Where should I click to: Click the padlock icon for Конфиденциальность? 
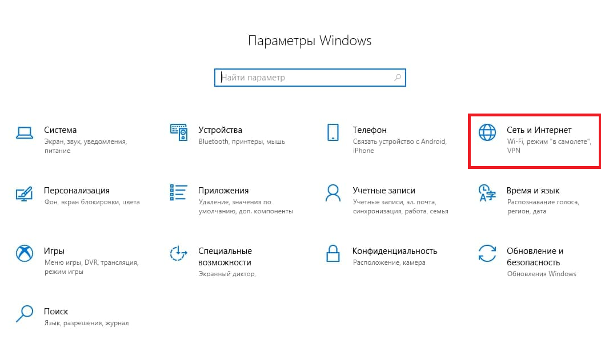pyautogui.click(x=333, y=253)
